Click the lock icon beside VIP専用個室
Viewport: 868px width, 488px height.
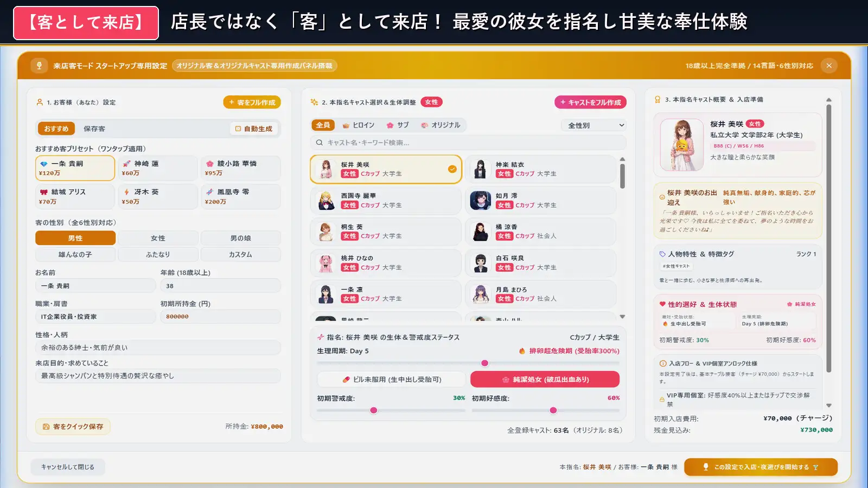point(662,400)
